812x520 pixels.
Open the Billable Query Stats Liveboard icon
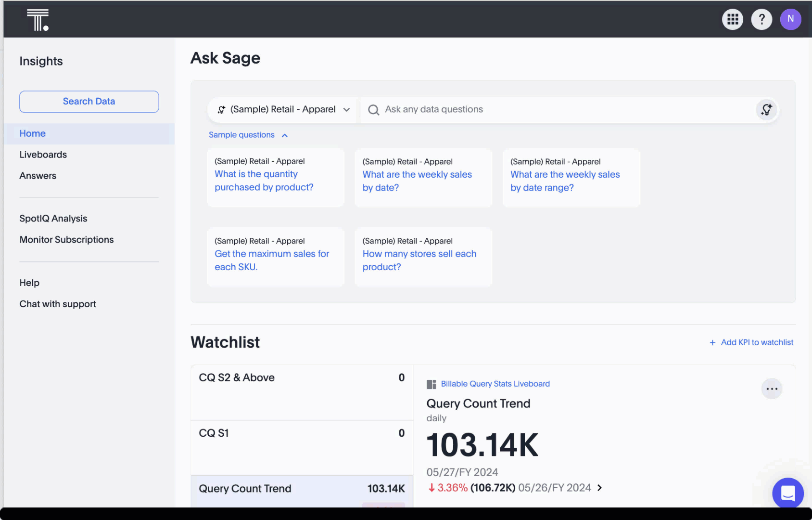(x=431, y=384)
